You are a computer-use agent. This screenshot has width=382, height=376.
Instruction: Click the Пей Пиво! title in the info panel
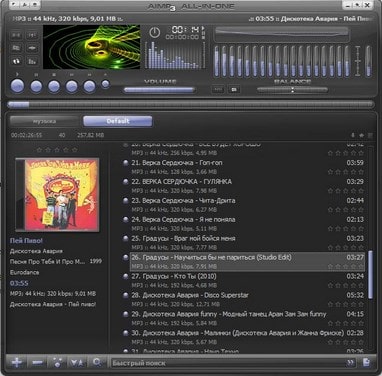26,241
